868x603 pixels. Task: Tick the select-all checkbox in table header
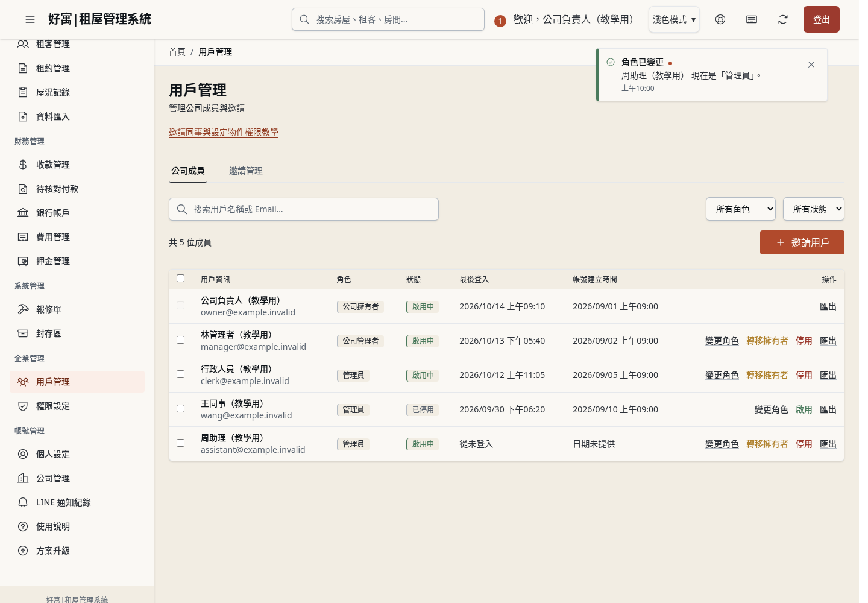pos(180,278)
